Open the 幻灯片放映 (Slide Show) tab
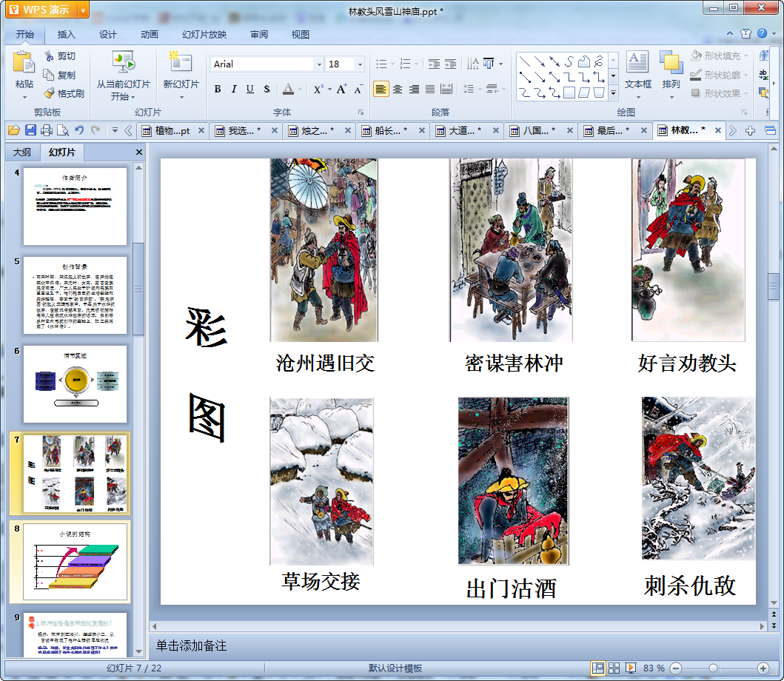The image size is (784, 681). click(x=204, y=35)
